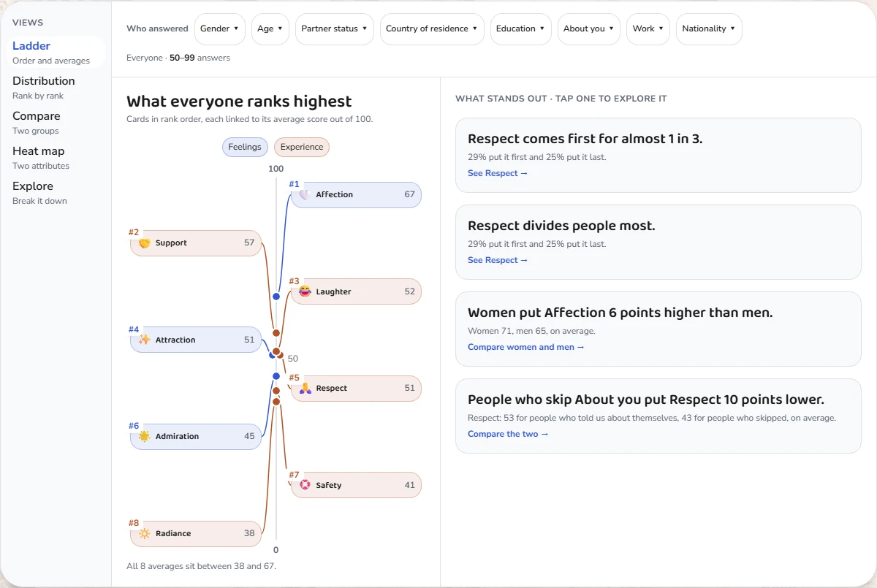Screen dimensions: 877x588
Task: Click Compare the two link
Action: [508, 434]
